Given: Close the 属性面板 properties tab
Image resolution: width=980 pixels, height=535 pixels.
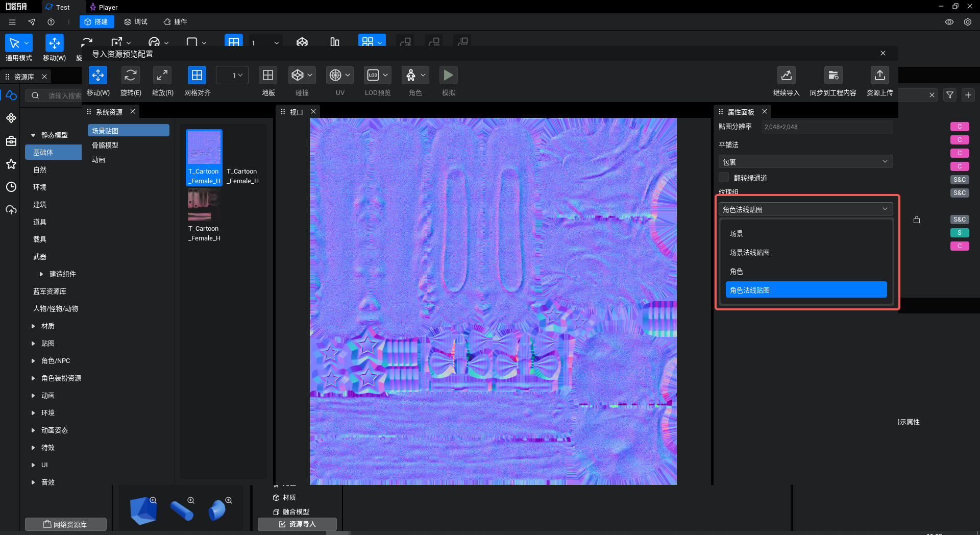Looking at the screenshot, I should [765, 111].
